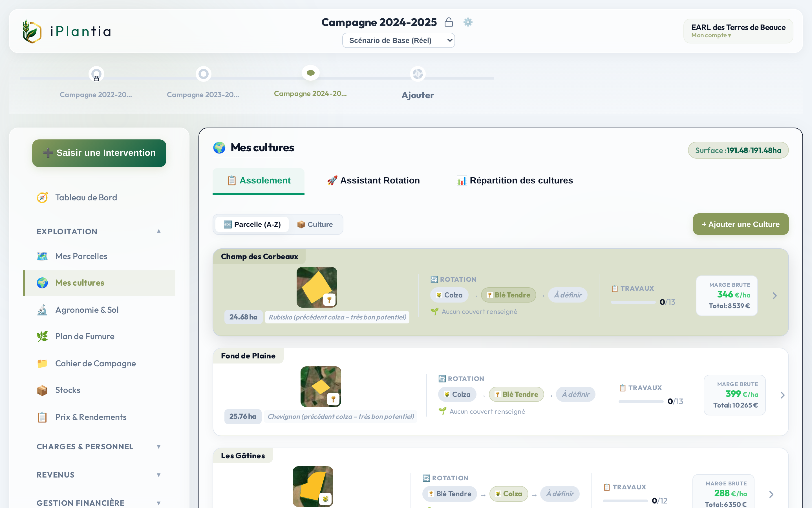Image resolution: width=812 pixels, height=508 pixels.
Task: Click cover crop sprout icon in Fond de Plaine
Action: [443, 411]
